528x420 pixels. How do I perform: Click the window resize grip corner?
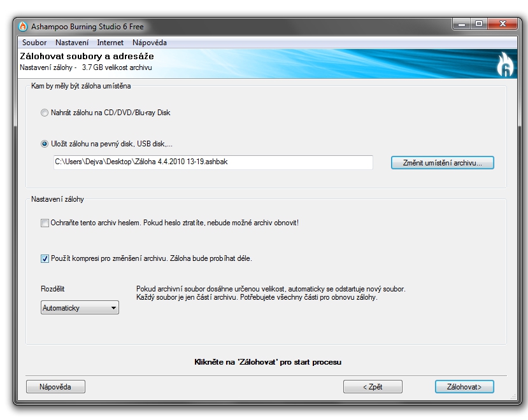point(513,397)
